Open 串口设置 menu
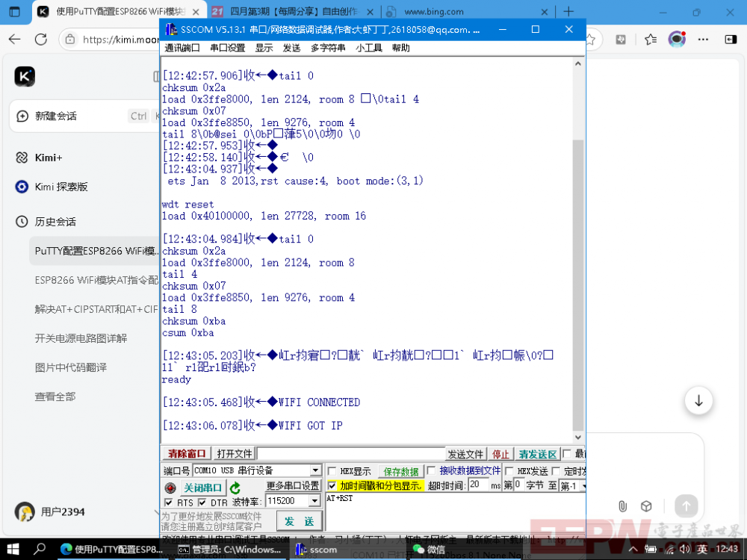Image resolution: width=747 pixels, height=560 pixels. point(228,48)
